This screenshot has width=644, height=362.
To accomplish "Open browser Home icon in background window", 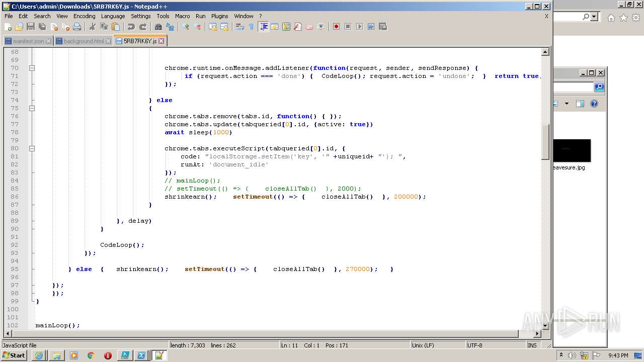I will pyautogui.click(x=611, y=18).
